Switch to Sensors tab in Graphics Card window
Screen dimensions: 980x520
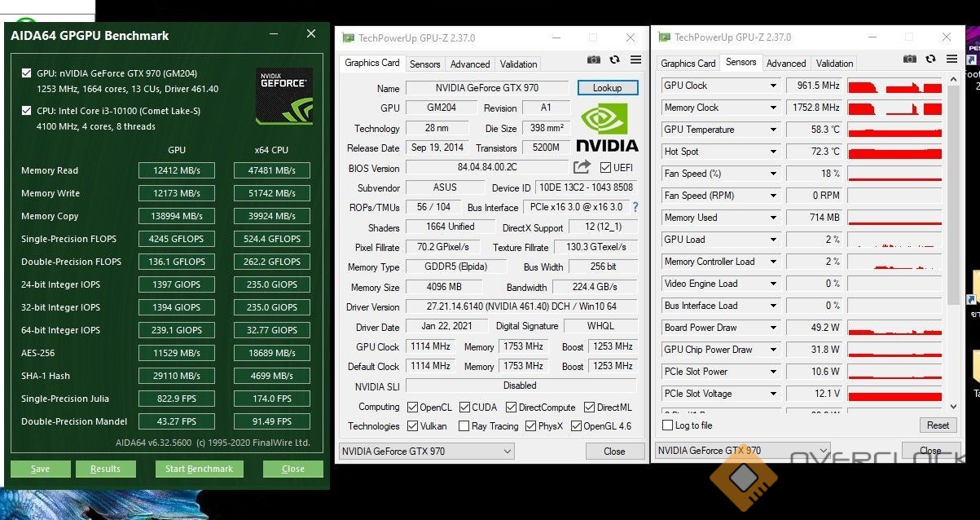pos(424,64)
